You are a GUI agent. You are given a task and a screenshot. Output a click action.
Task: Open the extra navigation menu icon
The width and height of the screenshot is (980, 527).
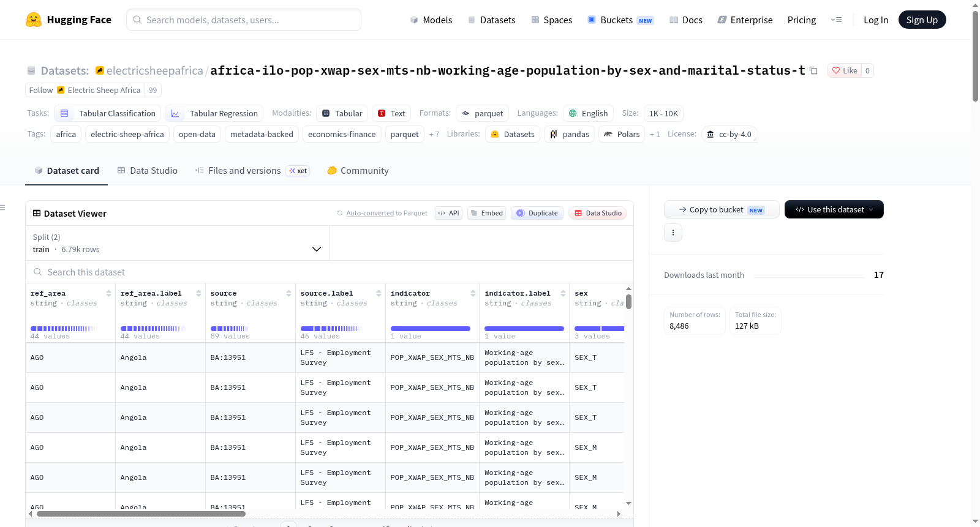[x=836, y=20]
